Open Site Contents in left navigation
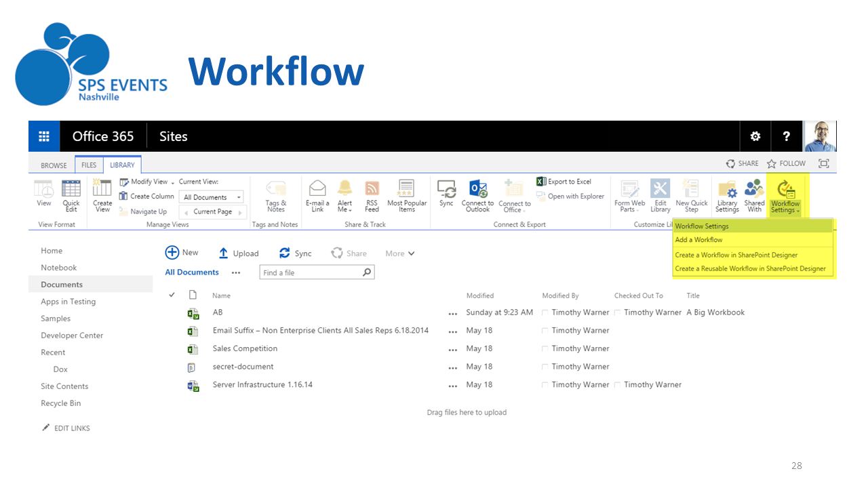 tap(64, 386)
